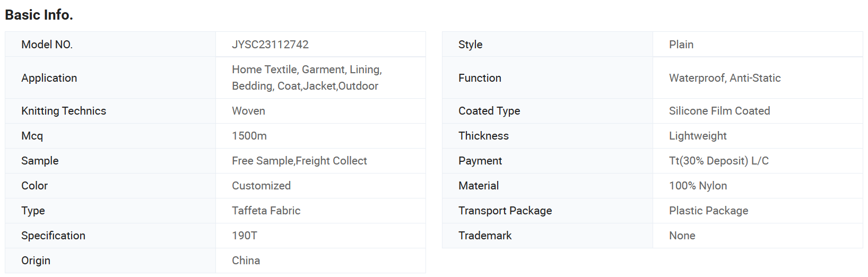The image size is (868, 277).
Task: Click the Lightweight thickness value
Action: 698,136
